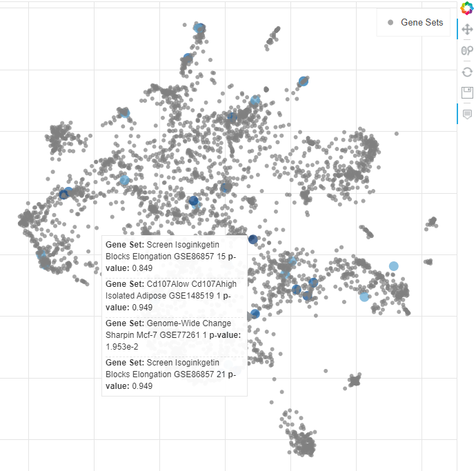
Task: Toggle the Hover tooltip tool
Action: [x=467, y=114]
